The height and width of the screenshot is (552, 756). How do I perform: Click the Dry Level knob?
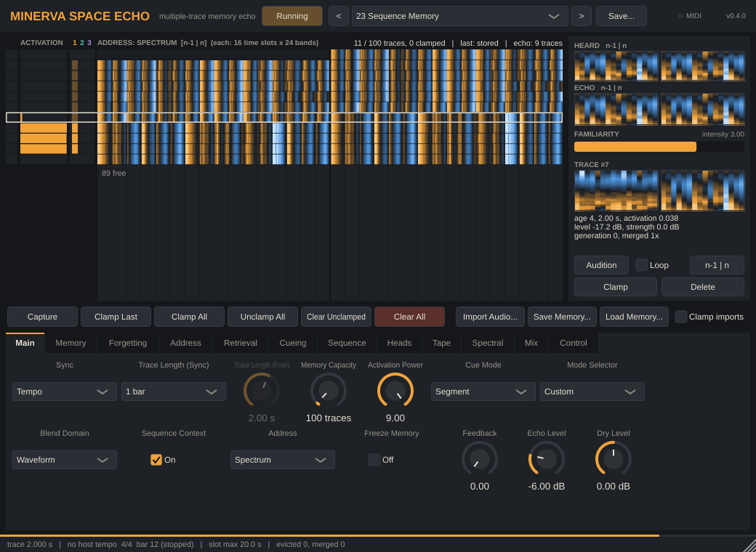614,458
